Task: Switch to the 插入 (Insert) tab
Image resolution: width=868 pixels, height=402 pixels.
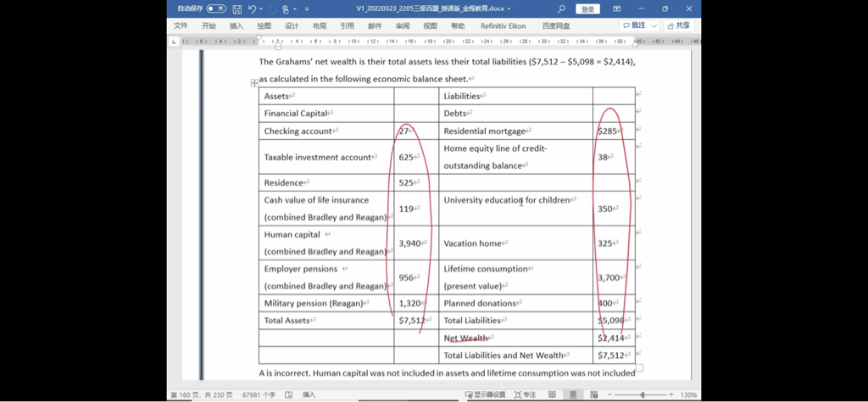Action: coord(236,26)
